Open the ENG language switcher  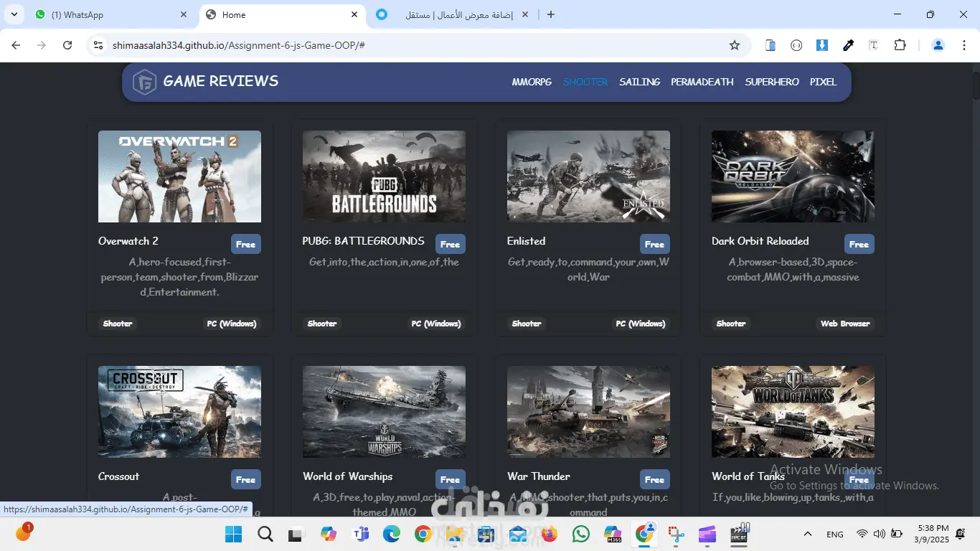tap(835, 534)
